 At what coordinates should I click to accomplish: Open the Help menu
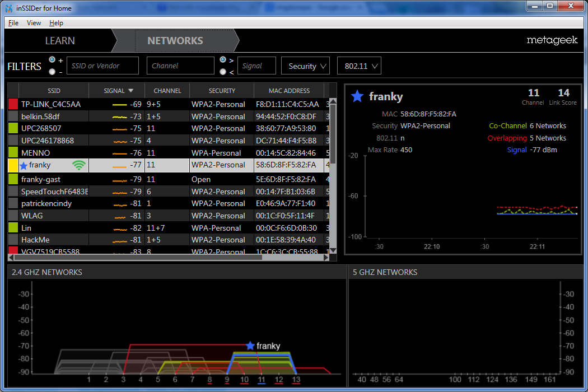tap(56, 23)
